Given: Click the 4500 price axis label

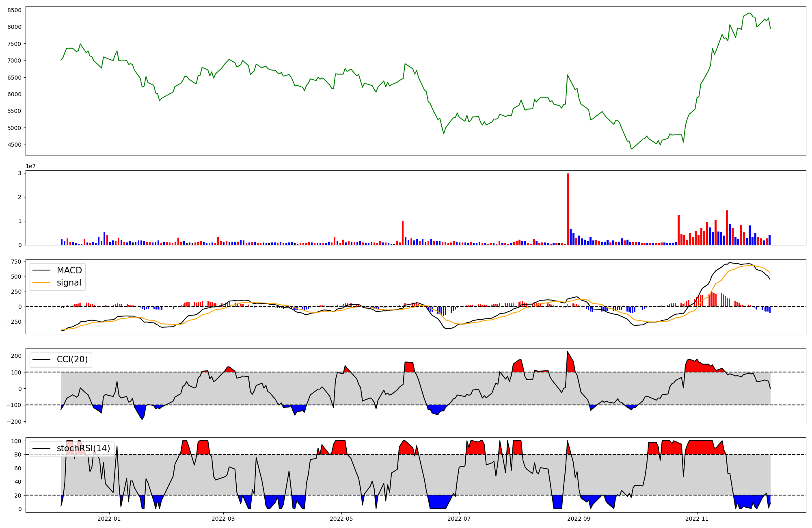Looking at the screenshot, I should click(x=15, y=145).
